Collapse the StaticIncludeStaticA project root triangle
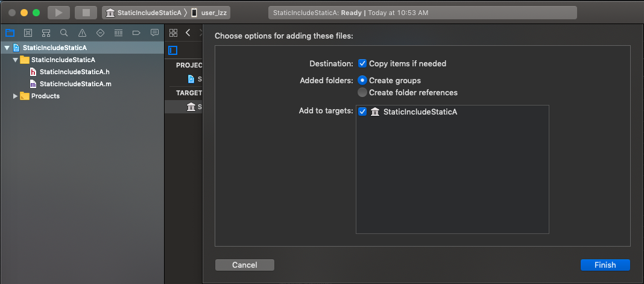Viewport: 644px width, 284px height. (7, 48)
